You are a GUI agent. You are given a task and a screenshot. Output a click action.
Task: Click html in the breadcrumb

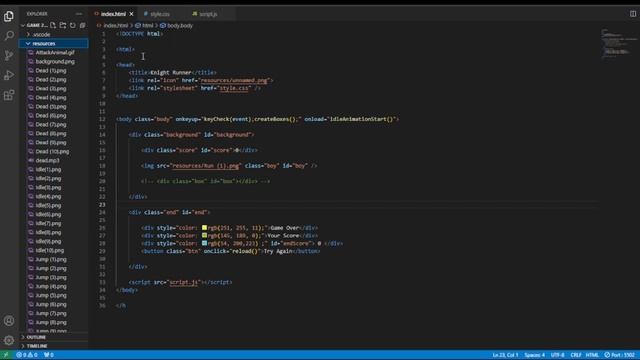(147, 26)
